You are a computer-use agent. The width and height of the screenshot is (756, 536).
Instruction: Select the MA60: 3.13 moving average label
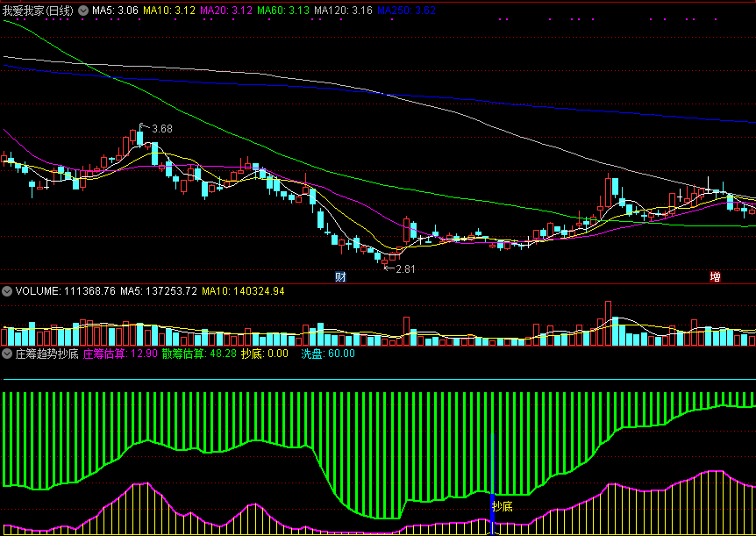[283, 11]
